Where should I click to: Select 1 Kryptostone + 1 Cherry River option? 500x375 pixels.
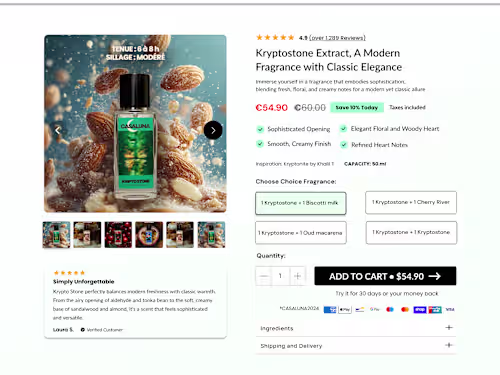[x=411, y=202]
